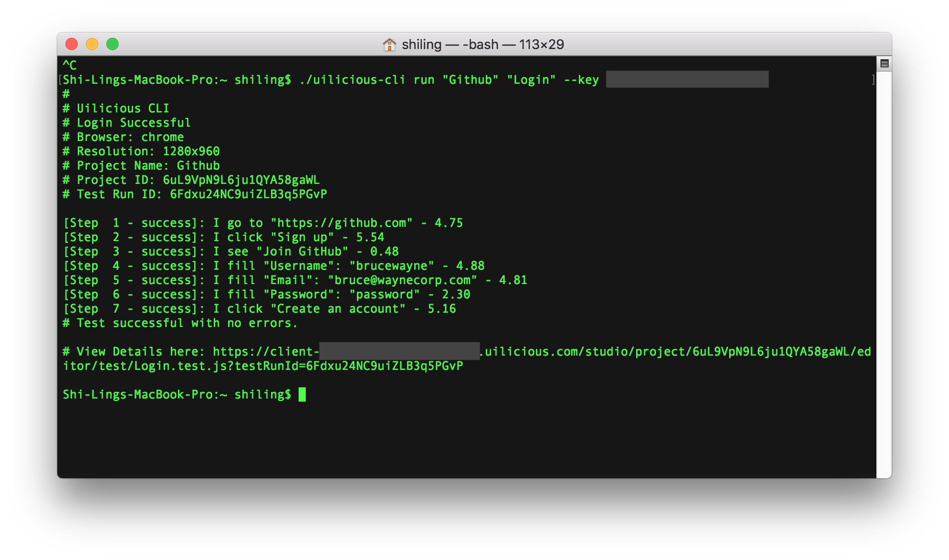
Task: Click the 'Resolution: 1280x960' line
Action: click(x=141, y=151)
